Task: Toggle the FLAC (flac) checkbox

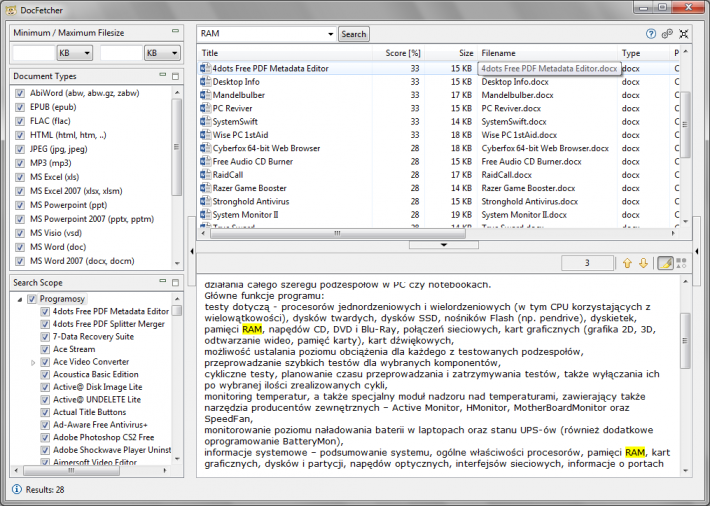Action: coord(19,121)
